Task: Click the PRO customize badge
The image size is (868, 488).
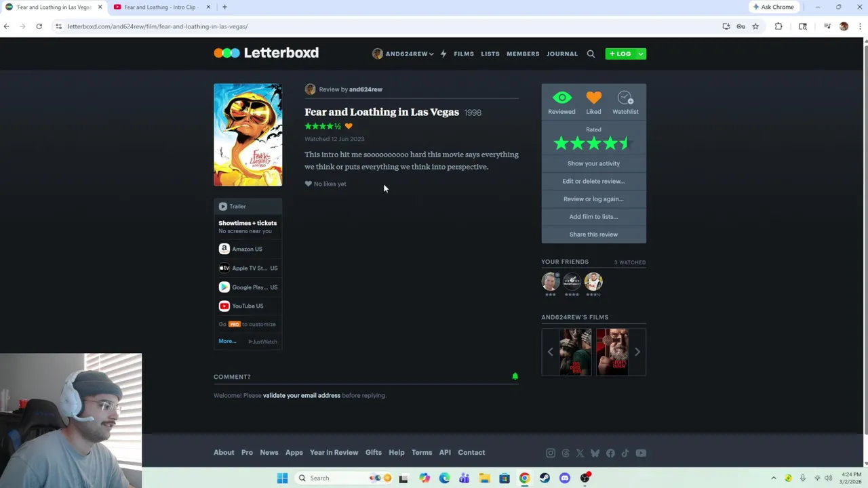Action: (x=235, y=324)
